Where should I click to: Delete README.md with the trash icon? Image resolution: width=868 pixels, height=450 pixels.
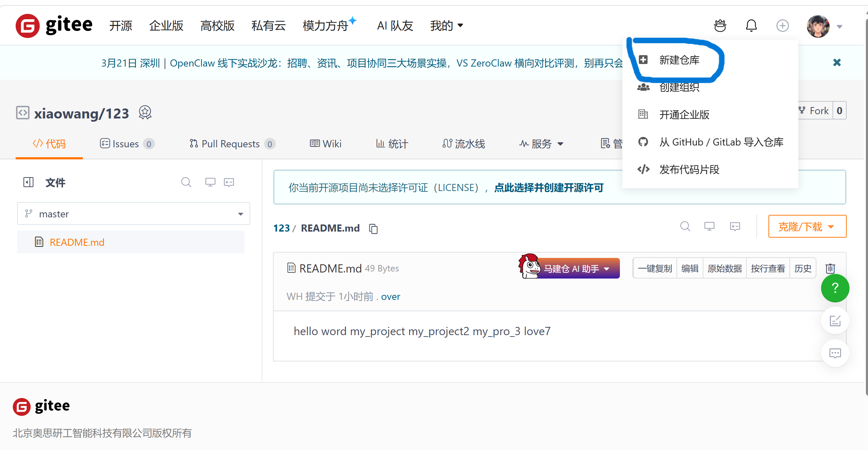pyautogui.click(x=830, y=268)
